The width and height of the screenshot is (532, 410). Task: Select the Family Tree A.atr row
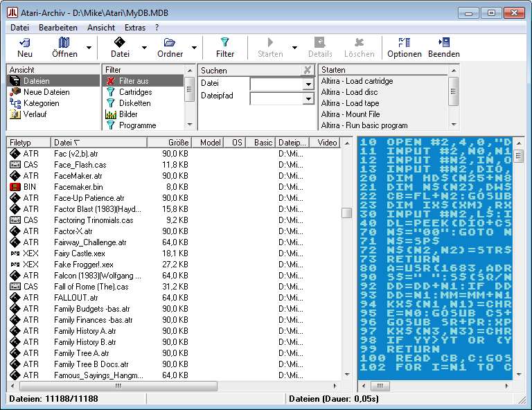174,353
